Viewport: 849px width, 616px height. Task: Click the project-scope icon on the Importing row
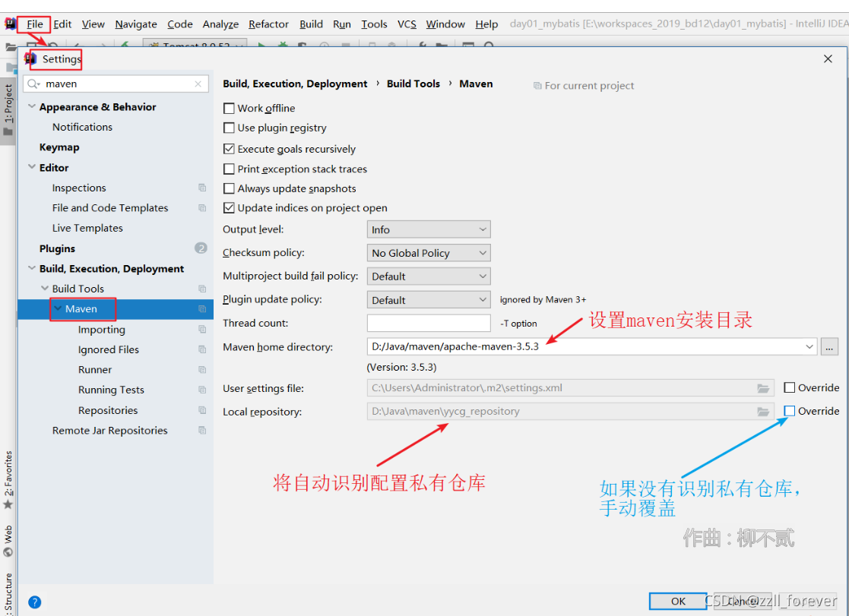(x=202, y=329)
